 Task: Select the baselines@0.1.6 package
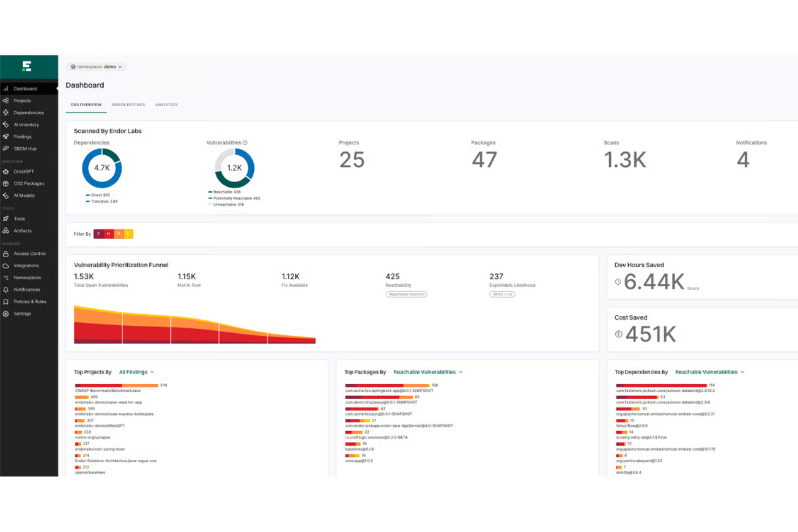[360, 449]
